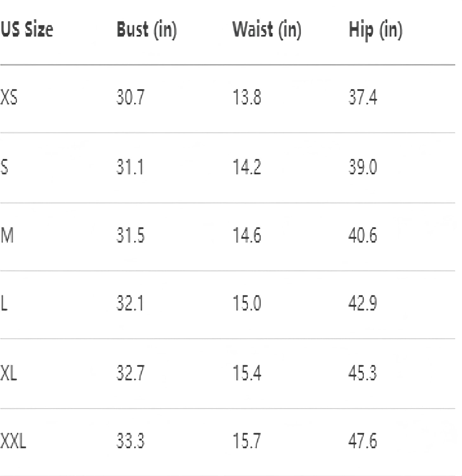Click the Waist (in) column header

[266, 30]
